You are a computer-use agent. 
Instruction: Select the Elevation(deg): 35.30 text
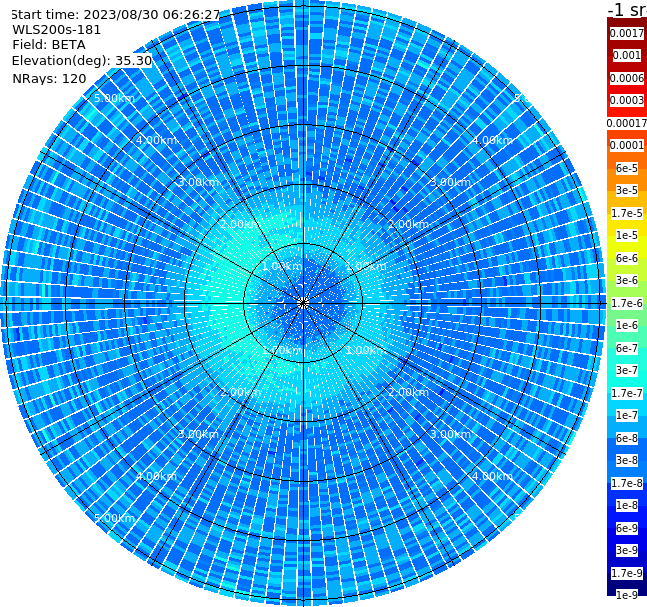click(82, 61)
